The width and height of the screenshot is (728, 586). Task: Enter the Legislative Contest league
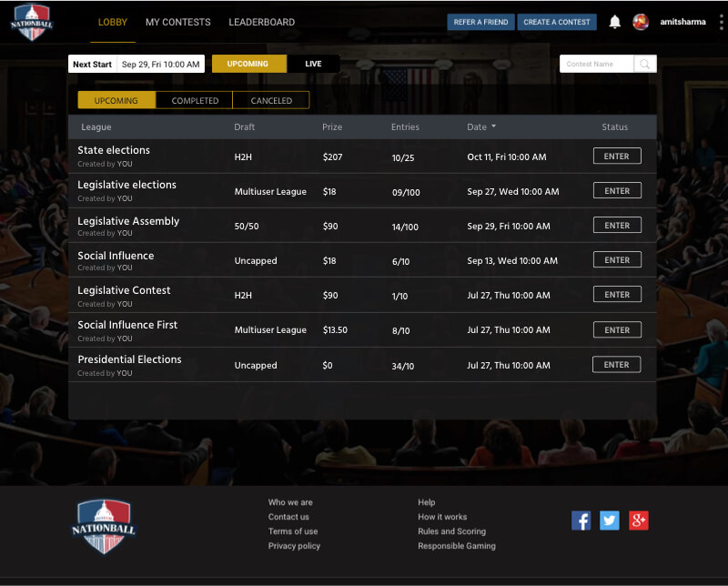coord(617,295)
